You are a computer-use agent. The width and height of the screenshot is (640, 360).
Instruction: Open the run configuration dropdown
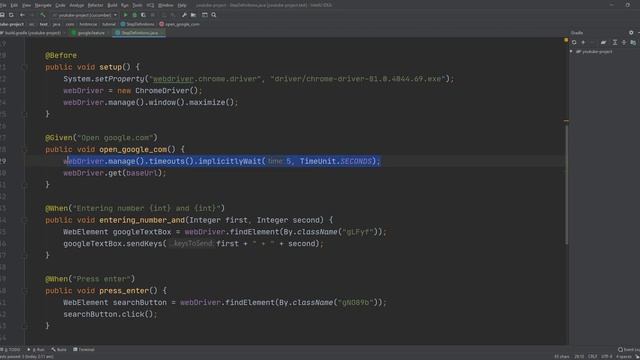tap(85, 15)
